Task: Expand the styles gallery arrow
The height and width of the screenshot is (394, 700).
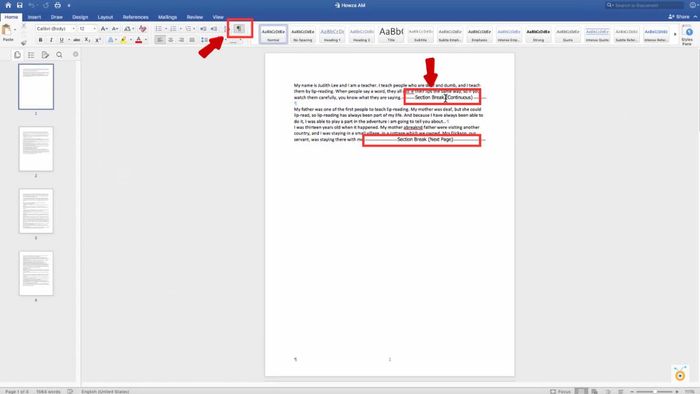Action: click(675, 34)
